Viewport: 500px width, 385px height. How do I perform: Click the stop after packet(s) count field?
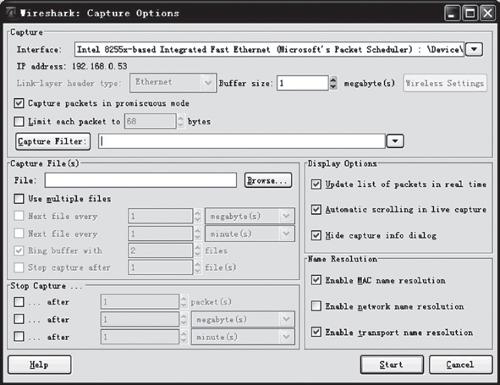140,302
